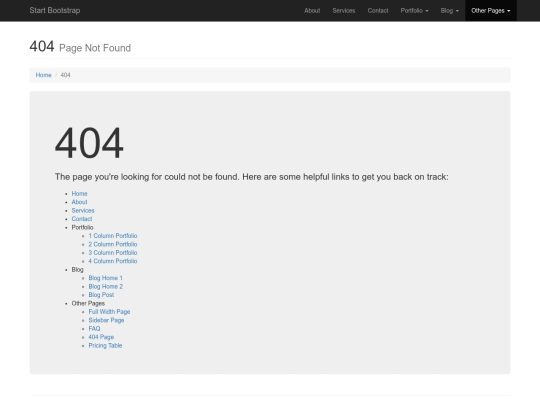
Task: Open the Other Pages dropdown menu
Action: tap(491, 11)
